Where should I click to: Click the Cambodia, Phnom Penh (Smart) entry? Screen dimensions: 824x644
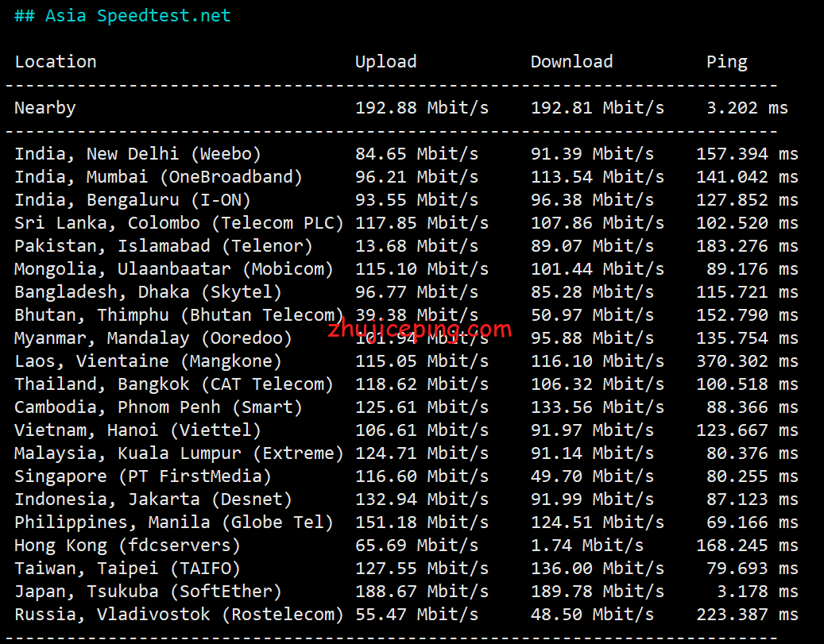click(x=158, y=407)
